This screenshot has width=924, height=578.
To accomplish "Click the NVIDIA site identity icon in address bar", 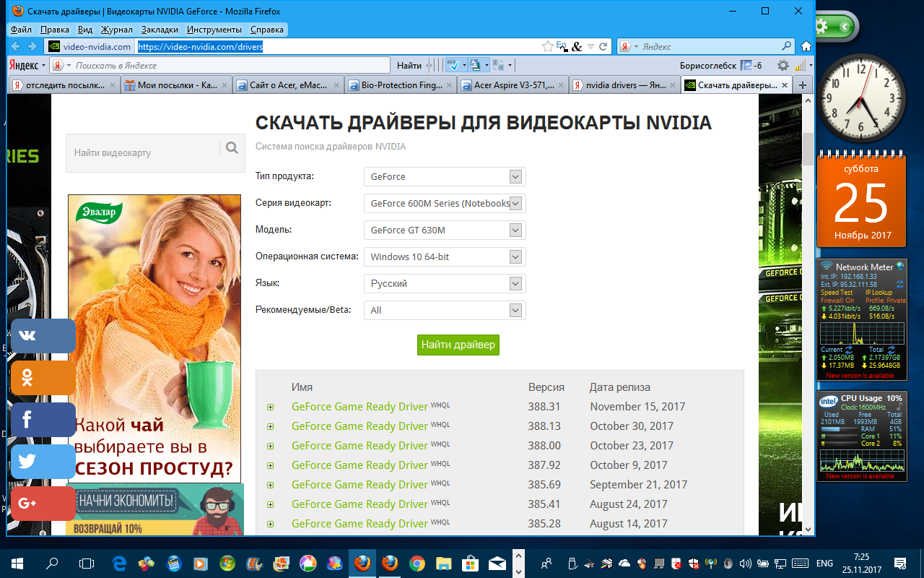I will (53, 46).
